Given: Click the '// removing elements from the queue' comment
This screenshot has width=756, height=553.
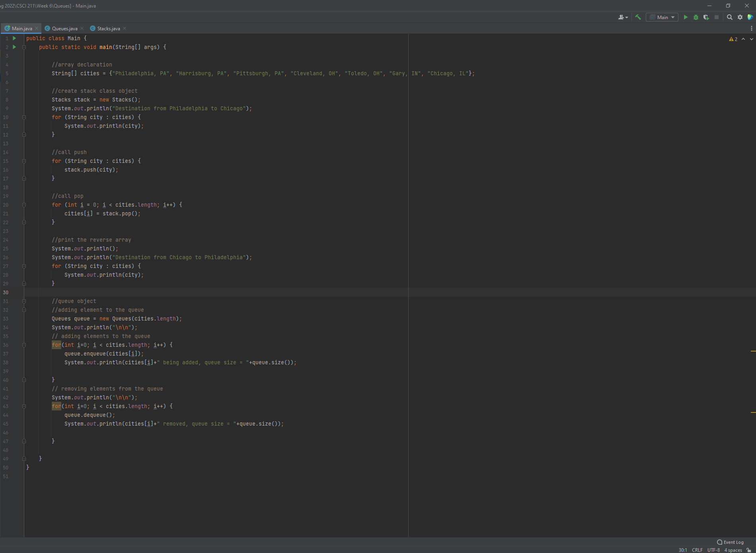Looking at the screenshot, I should pyautogui.click(x=107, y=389).
